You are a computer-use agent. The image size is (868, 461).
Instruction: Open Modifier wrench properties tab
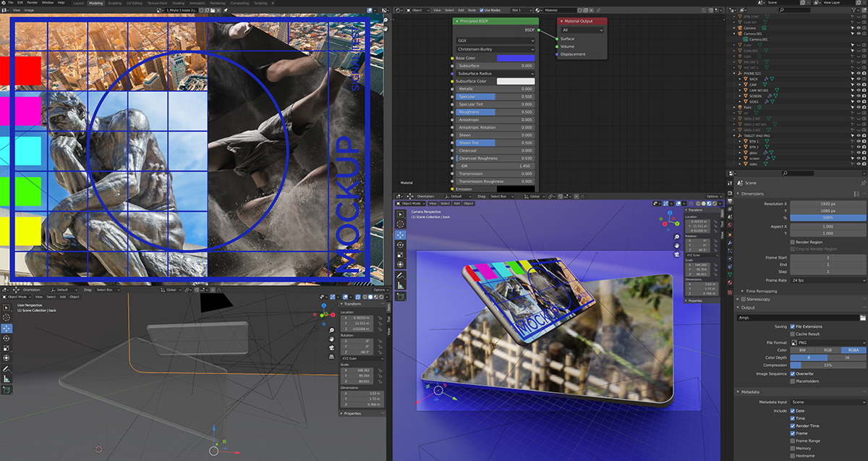click(x=730, y=241)
